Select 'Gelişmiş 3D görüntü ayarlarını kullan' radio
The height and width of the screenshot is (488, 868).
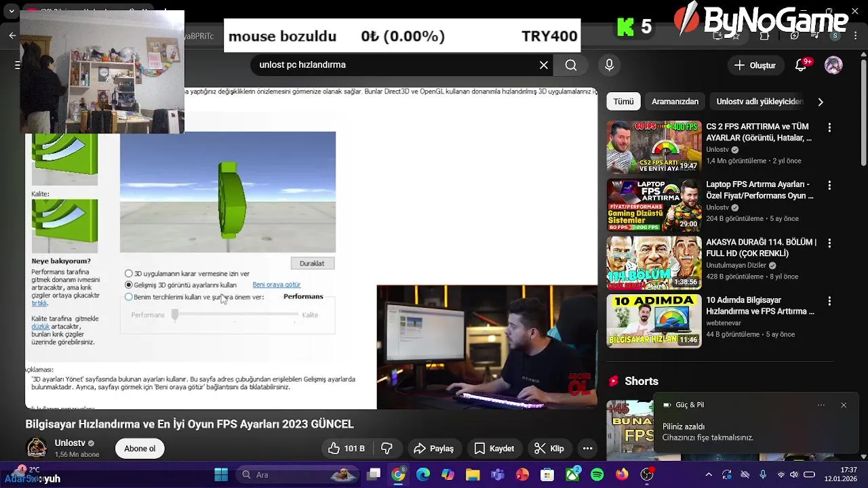129,285
